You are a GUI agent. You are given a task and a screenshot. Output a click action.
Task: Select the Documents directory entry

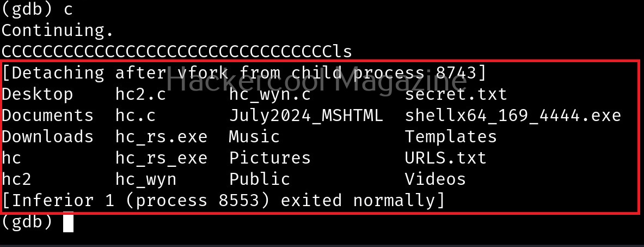[x=48, y=115]
